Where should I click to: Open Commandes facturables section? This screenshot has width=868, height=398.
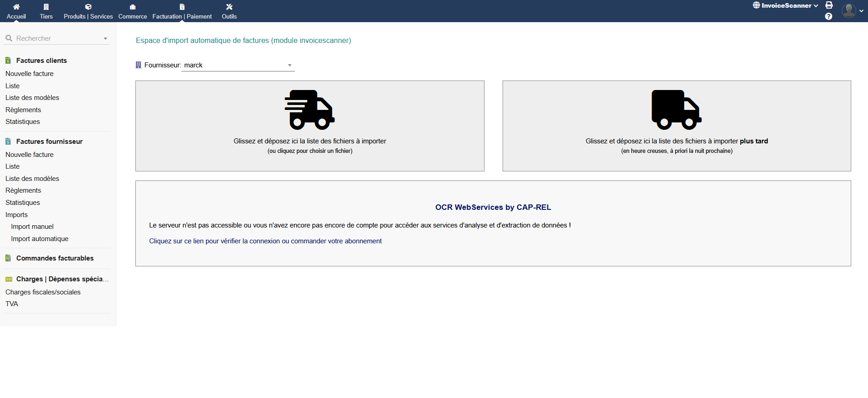[55, 258]
